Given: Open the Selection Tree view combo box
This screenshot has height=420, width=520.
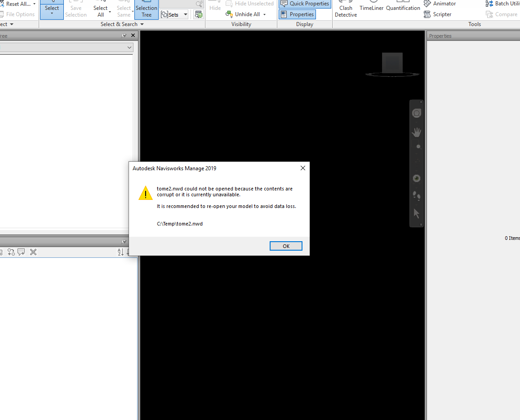Looking at the screenshot, I should [67, 48].
